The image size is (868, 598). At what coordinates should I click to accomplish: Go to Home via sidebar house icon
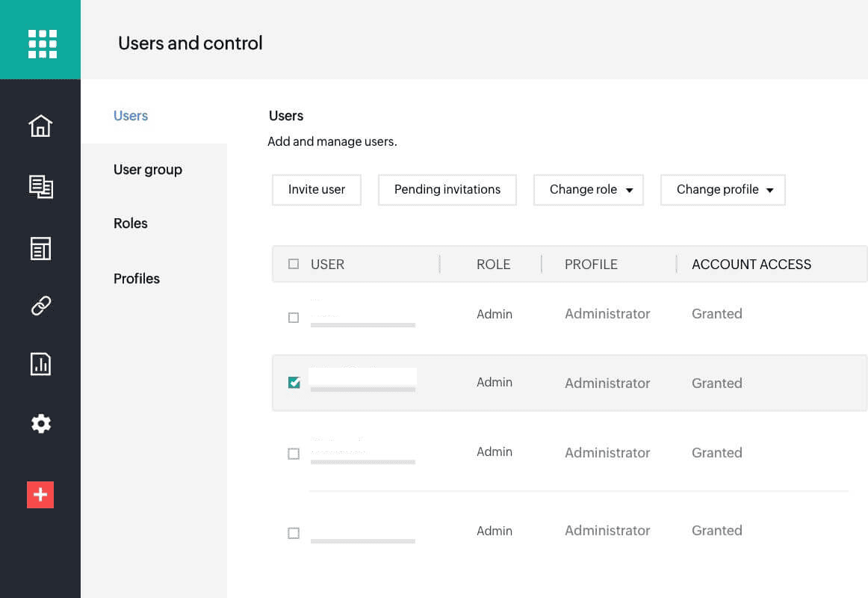[40, 126]
